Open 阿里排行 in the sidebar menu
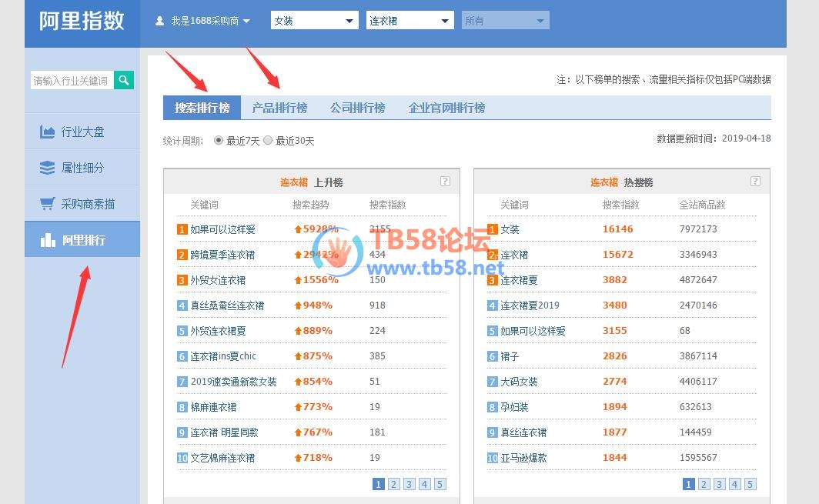Screen dimensions: 819x504 [x=82, y=240]
